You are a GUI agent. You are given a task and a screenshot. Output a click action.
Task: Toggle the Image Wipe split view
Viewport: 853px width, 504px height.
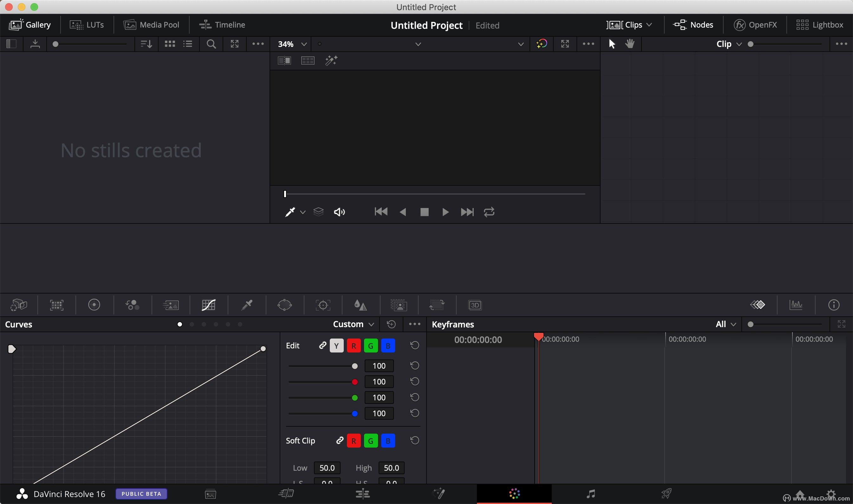[284, 61]
